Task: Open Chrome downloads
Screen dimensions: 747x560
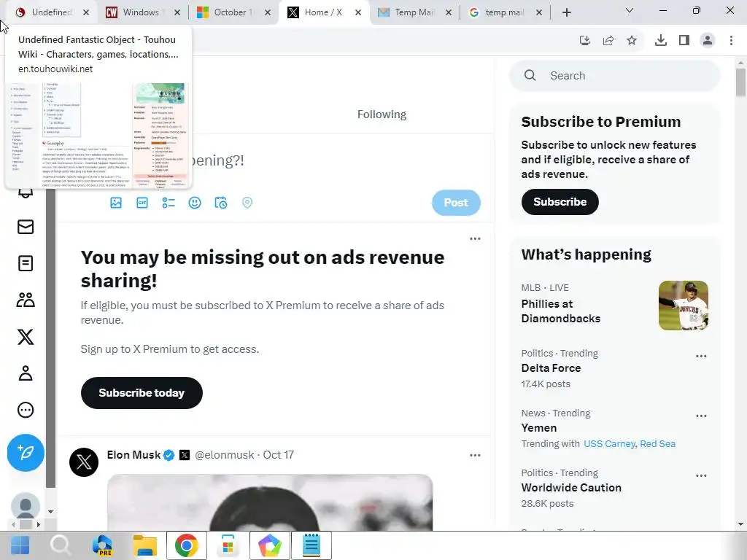Action: (661, 41)
